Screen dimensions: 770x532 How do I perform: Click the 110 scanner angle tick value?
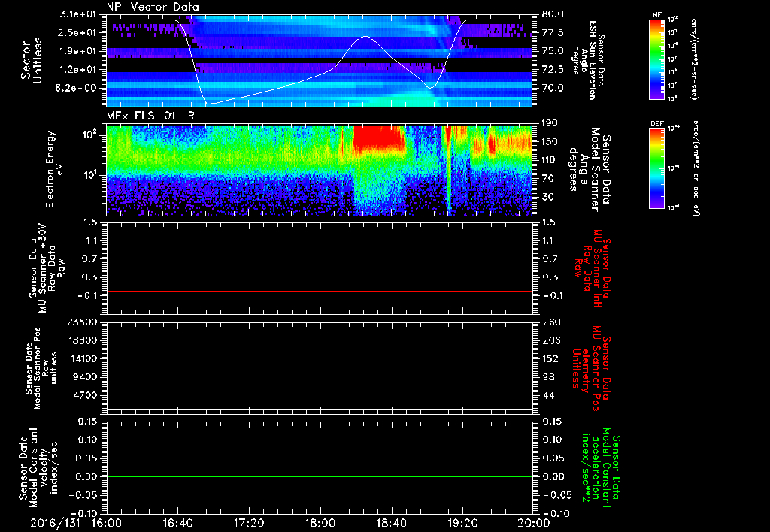[550, 160]
